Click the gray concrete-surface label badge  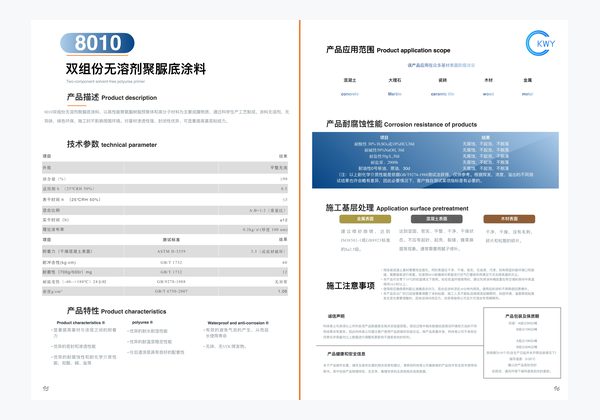click(437, 219)
